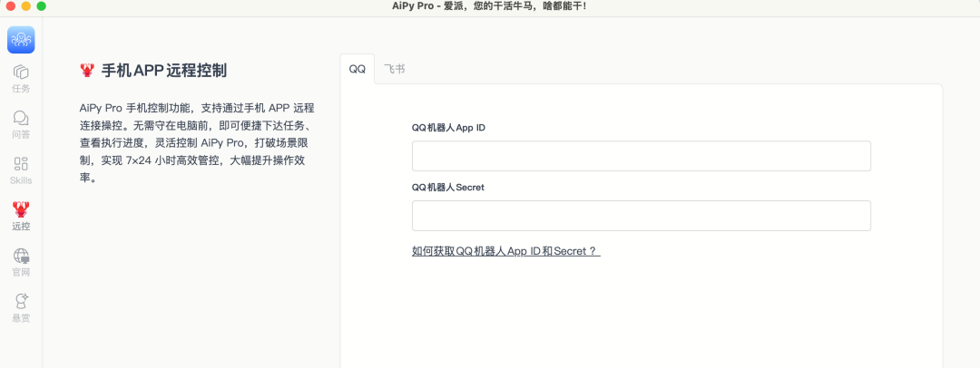Focus the QQ机器人 Secret input field
Screen dimensions: 980x368
click(641, 216)
